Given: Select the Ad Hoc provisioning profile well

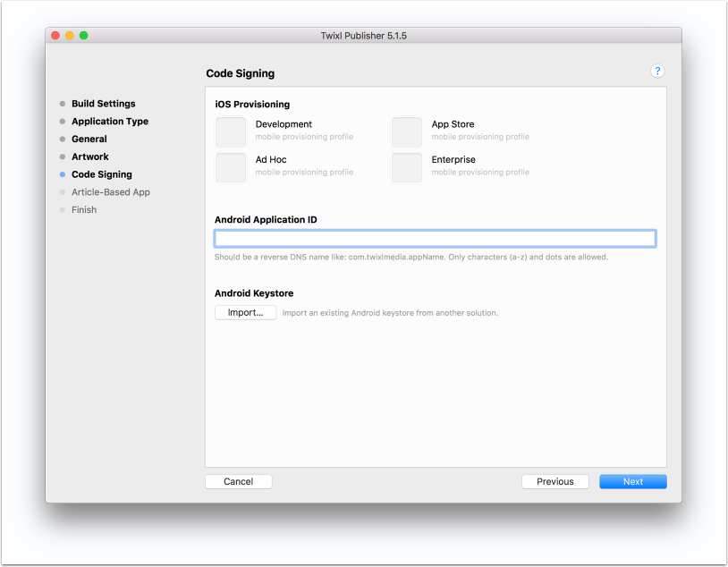Looking at the screenshot, I should click(x=231, y=167).
